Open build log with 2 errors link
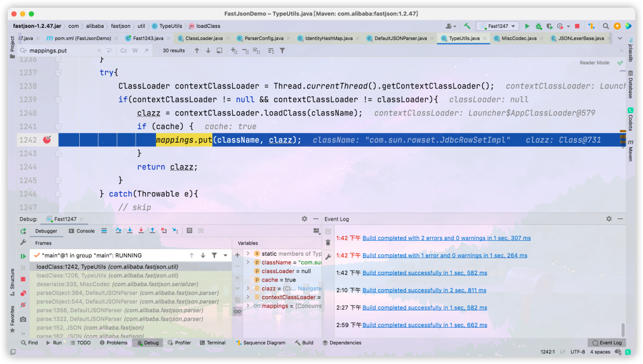Image resolution: width=643 pixels, height=364 pixels. click(447, 238)
